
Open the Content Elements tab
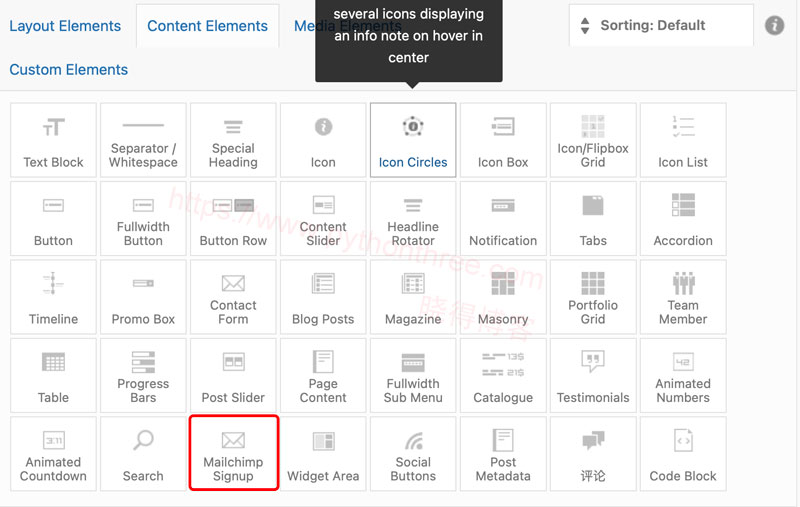point(207,26)
